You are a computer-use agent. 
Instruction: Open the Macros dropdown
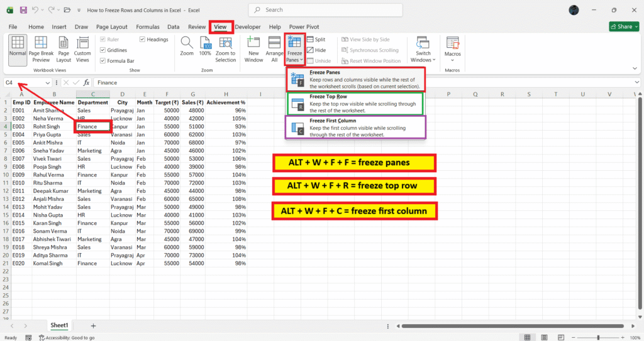click(453, 49)
